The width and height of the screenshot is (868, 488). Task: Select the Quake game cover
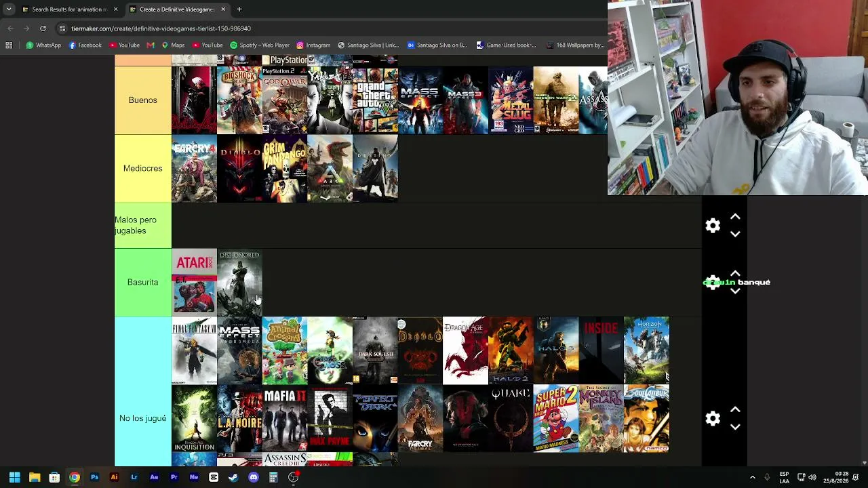[511, 418]
